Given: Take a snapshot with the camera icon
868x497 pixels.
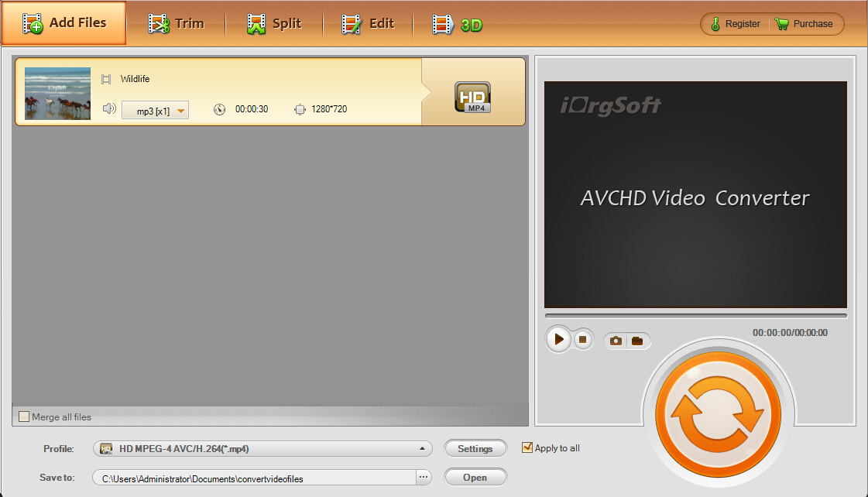Looking at the screenshot, I should click(616, 340).
